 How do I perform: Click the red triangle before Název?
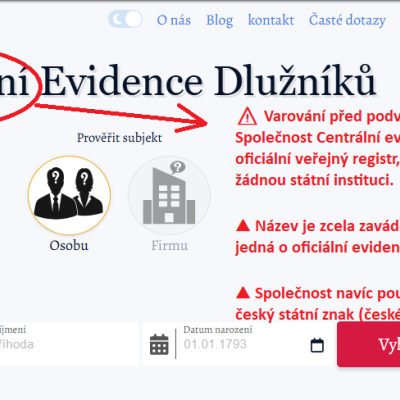(x=243, y=226)
